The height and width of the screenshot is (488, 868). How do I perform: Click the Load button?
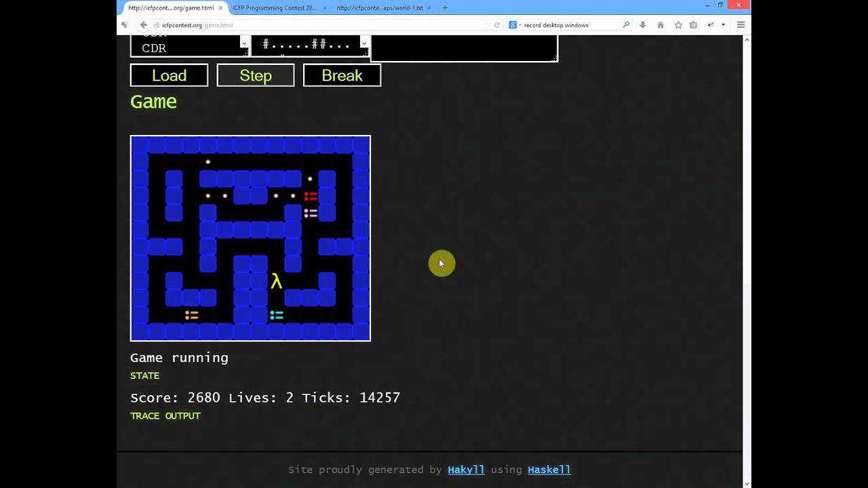point(169,75)
